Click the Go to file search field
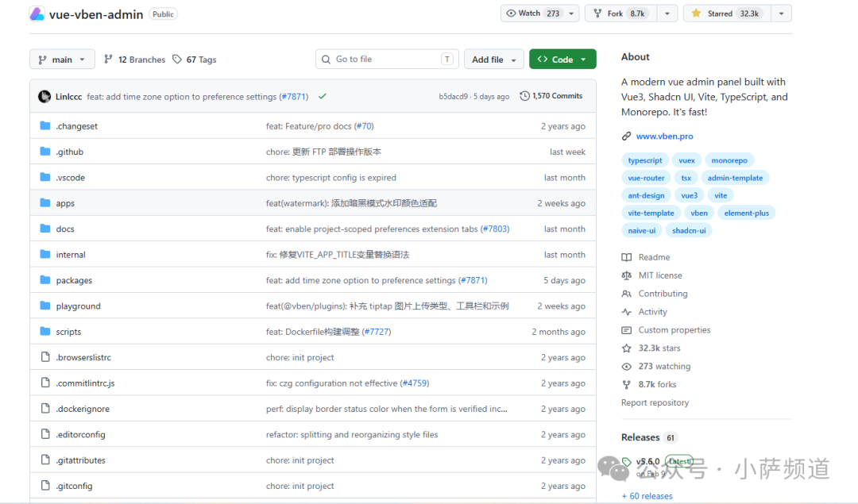Screen dimensions: 858x504 tap(387, 59)
